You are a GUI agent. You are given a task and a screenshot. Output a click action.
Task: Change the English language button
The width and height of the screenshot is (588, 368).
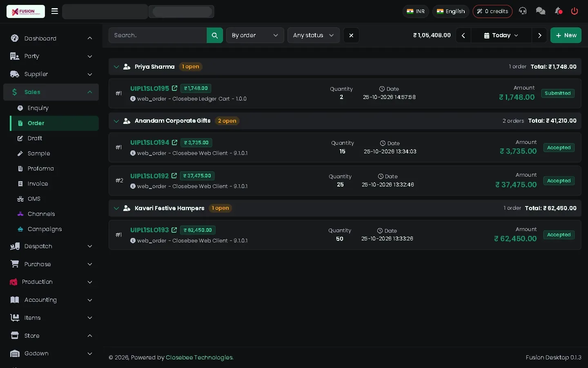pos(451,11)
